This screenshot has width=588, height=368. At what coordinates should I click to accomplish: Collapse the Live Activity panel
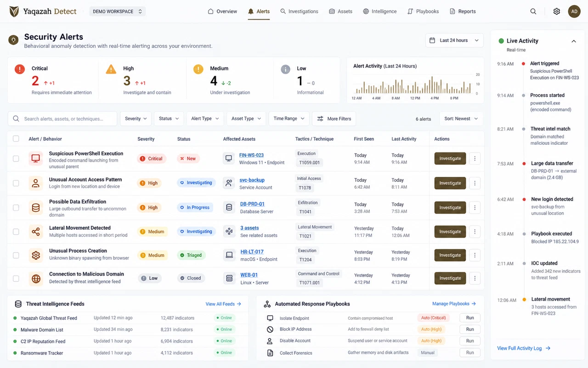pos(574,41)
